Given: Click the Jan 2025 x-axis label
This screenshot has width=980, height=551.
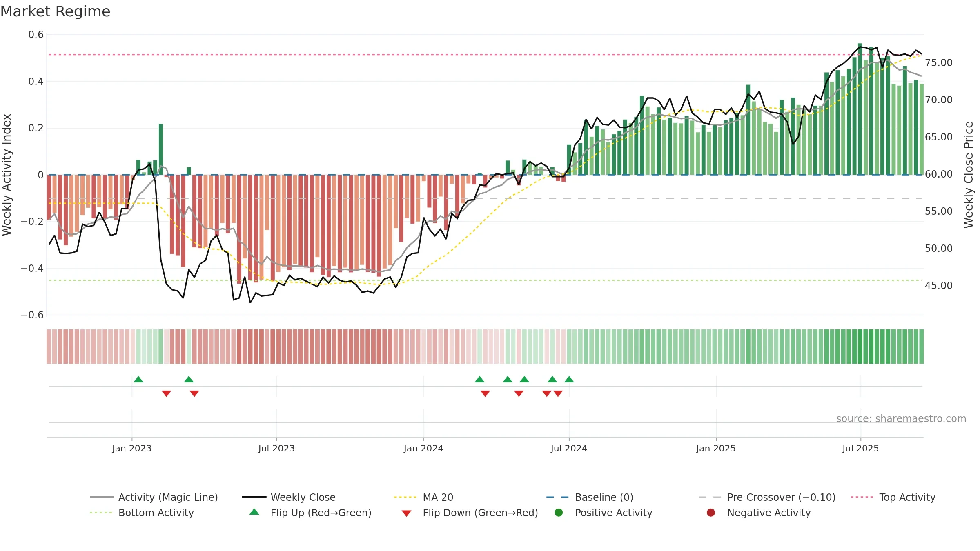Looking at the screenshot, I should point(716,448).
